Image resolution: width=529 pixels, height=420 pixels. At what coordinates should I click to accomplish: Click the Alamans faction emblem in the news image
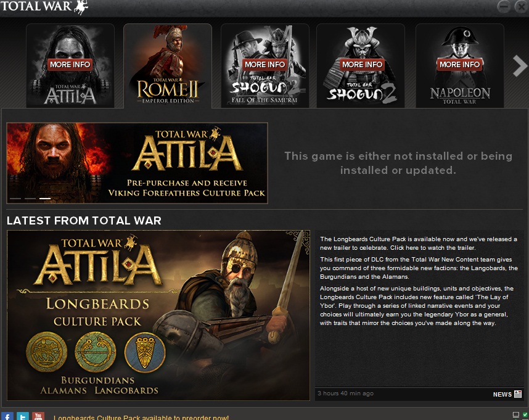(47, 352)
